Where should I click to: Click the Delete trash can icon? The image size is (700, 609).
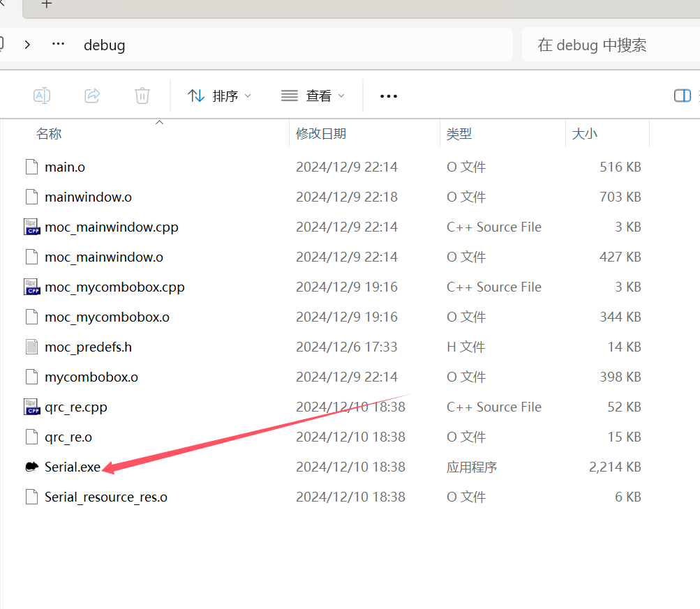[x=142, y=96]
